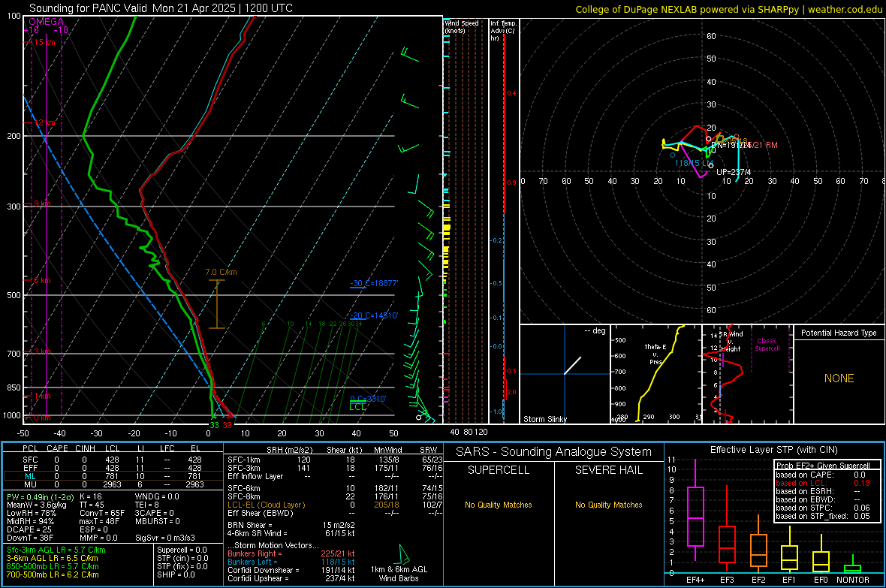Click the BRN Shear value line
Screen dimensions: 886x588
(291, 525)
